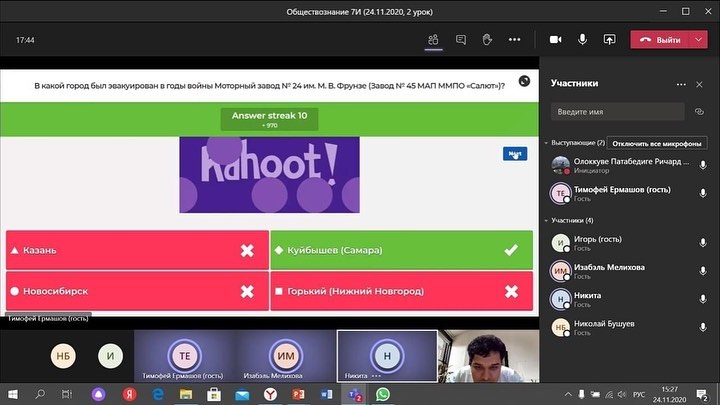The image size is (720, 405).
Task: Open Windows Start menu
Action: 13,394
